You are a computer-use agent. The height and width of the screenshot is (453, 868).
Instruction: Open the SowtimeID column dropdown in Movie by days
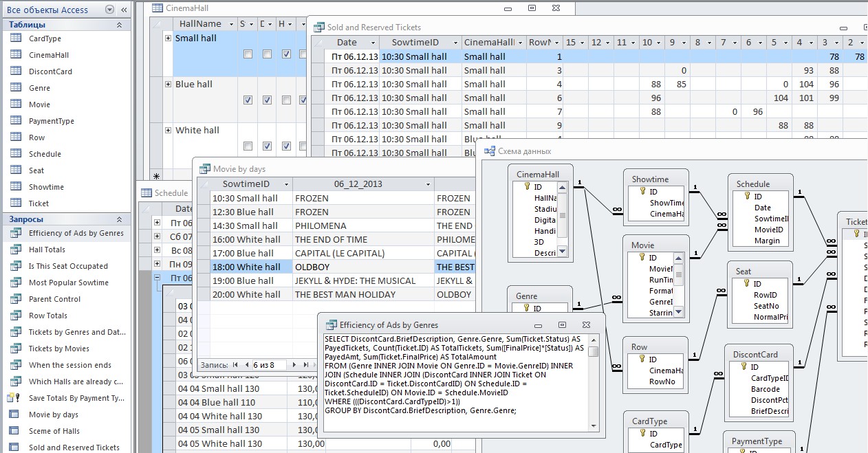[x=285, y=184]
